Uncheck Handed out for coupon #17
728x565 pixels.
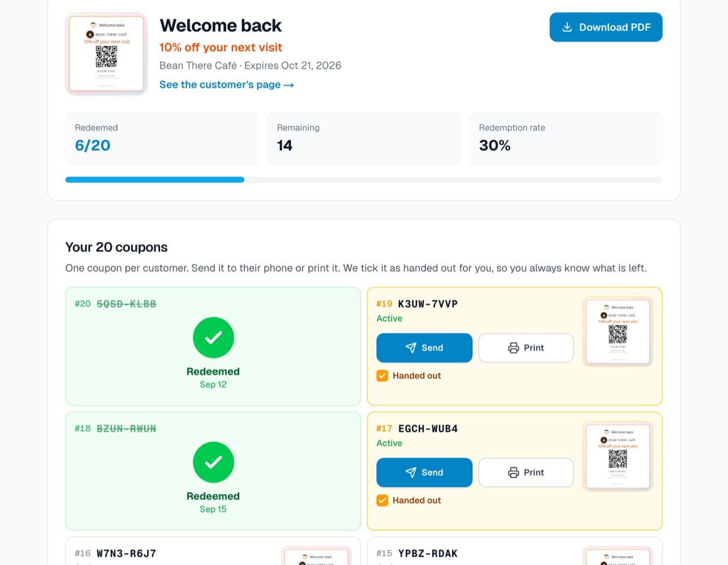click(382, 500)
